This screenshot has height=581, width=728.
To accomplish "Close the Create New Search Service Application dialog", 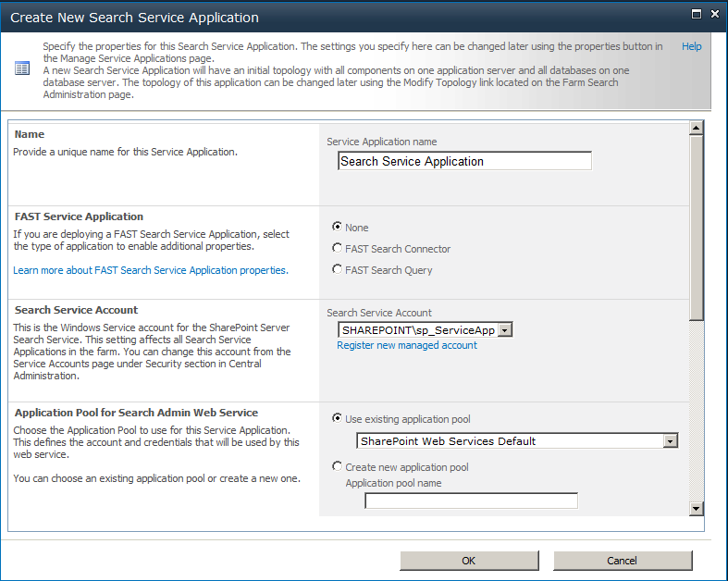I will (715, 14).
